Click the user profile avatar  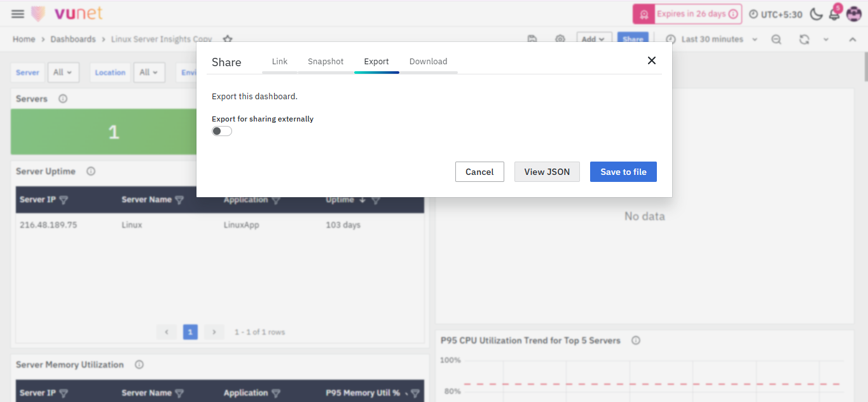tap(853, 14)
